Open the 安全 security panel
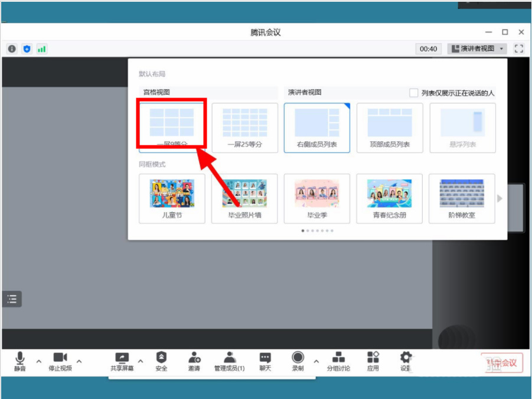532x399 pixels. pyautogui.click(x=161, y=361)
